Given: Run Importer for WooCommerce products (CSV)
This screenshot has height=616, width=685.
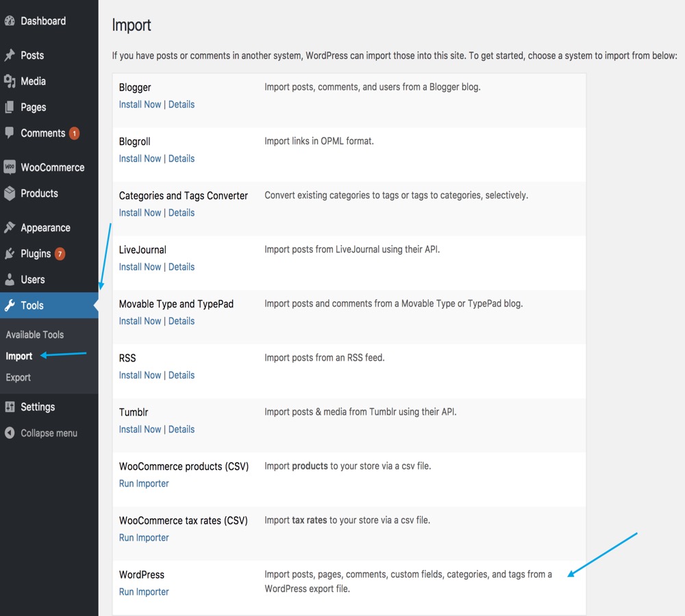Looking at the screenshot, I should tap(144, 483).
